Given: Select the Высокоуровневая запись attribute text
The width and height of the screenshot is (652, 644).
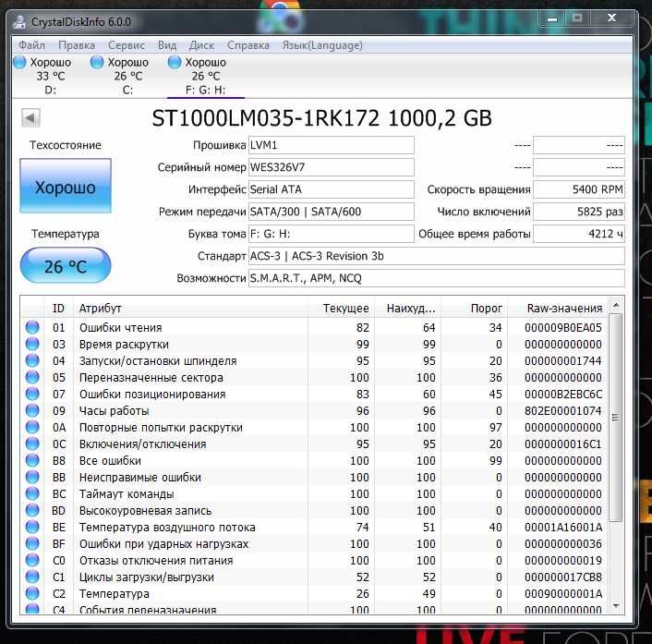Looking at the screenshot, I should click(146, 511).
